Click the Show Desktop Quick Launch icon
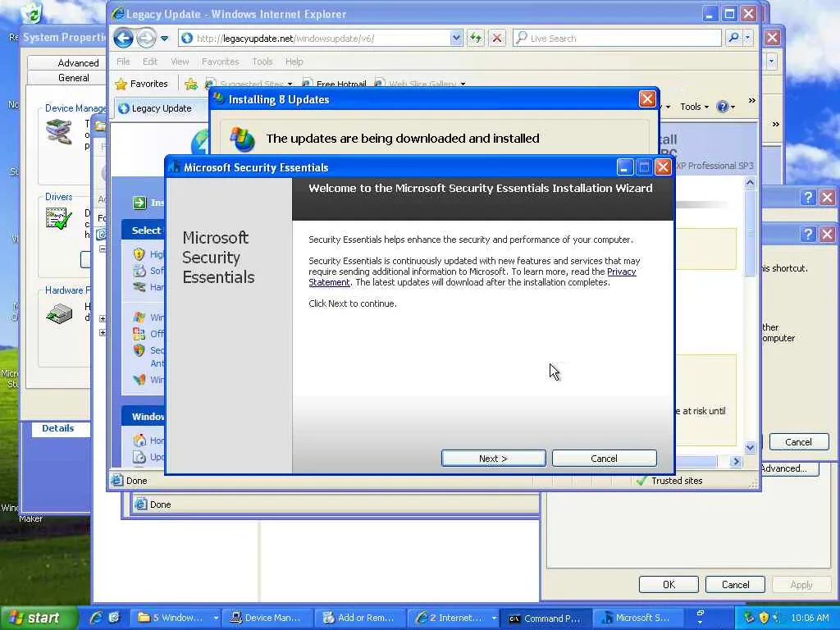The width and height of the screenshot is (840, 630). coord(114,618)
